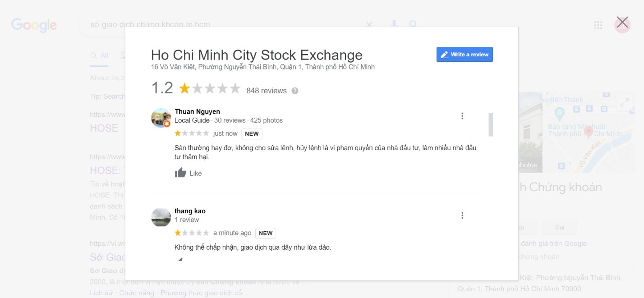Click the Gọi call button
This screenshot has width=644, height=298.
click(560, 227)
